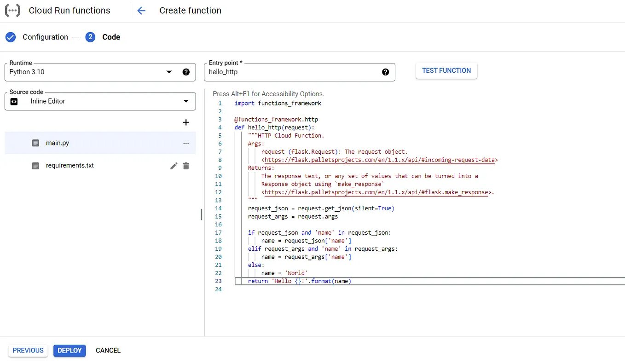Select the main.py file in the sidebar

[x=58, y=143]
